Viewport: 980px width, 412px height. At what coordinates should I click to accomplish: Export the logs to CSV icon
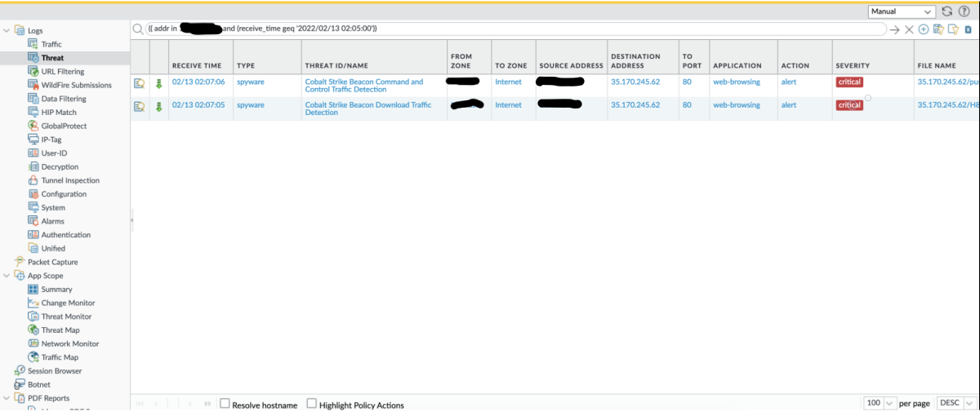[x=969, y=29]
